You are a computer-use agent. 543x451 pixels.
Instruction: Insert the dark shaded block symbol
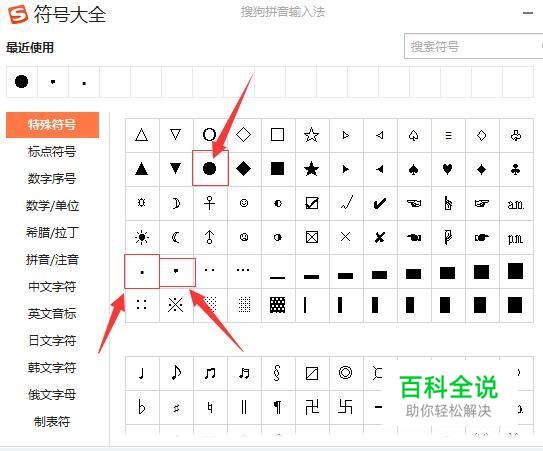[x=277, y=305]
